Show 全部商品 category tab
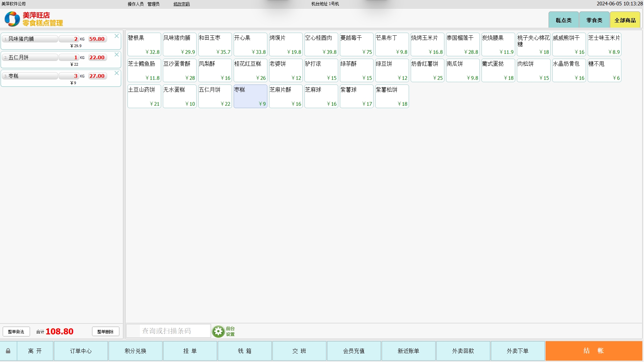Image resolution: width=644 pixels, height=362 pixels. [x=625, y=20]
